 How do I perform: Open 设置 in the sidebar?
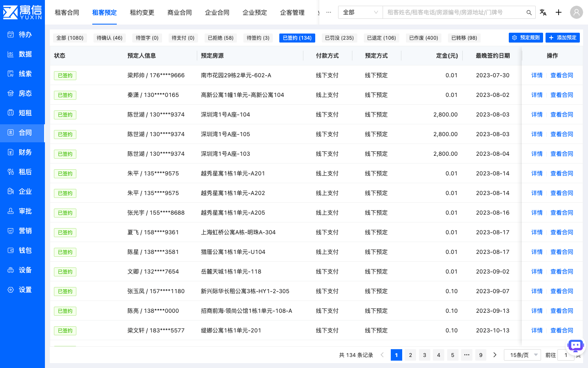pos(22,289)
